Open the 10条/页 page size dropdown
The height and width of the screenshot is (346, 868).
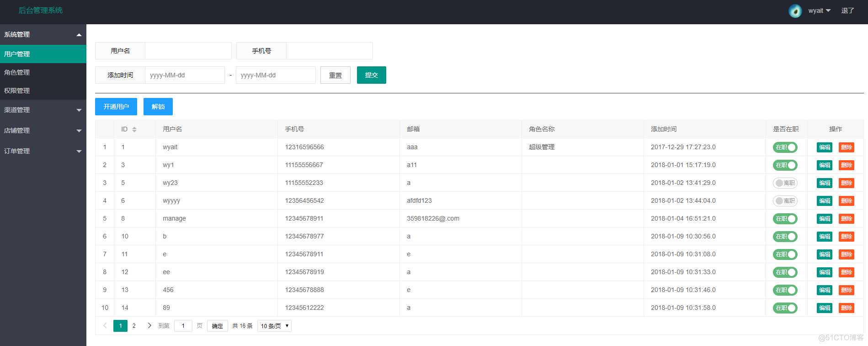coord(274,326)
